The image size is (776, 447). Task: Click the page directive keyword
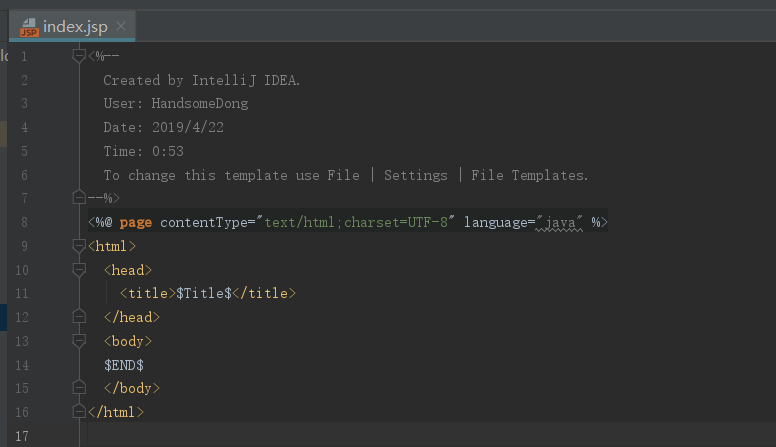point(136,222)
